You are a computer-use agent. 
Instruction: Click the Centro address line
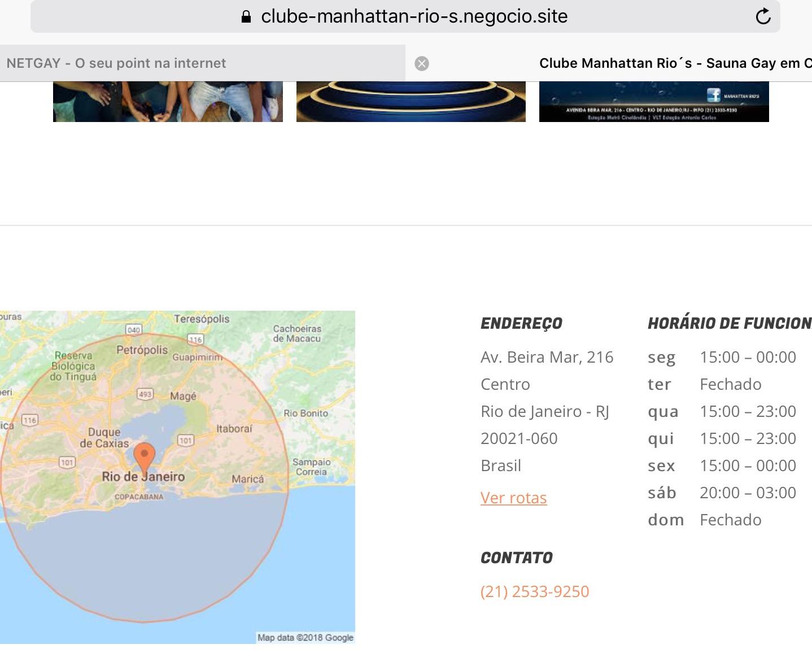[505, 384]
